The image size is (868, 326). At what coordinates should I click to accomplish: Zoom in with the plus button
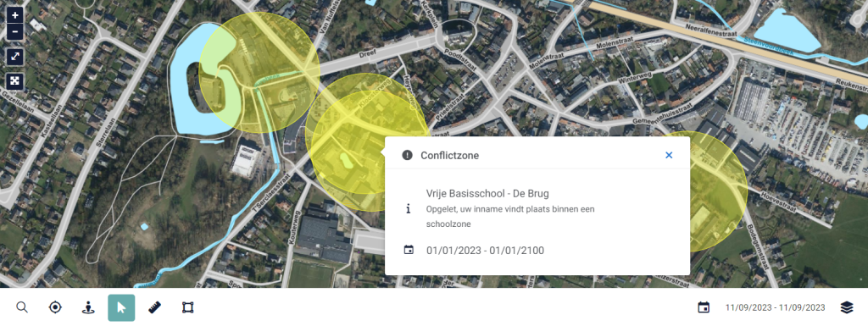[15, 15]
